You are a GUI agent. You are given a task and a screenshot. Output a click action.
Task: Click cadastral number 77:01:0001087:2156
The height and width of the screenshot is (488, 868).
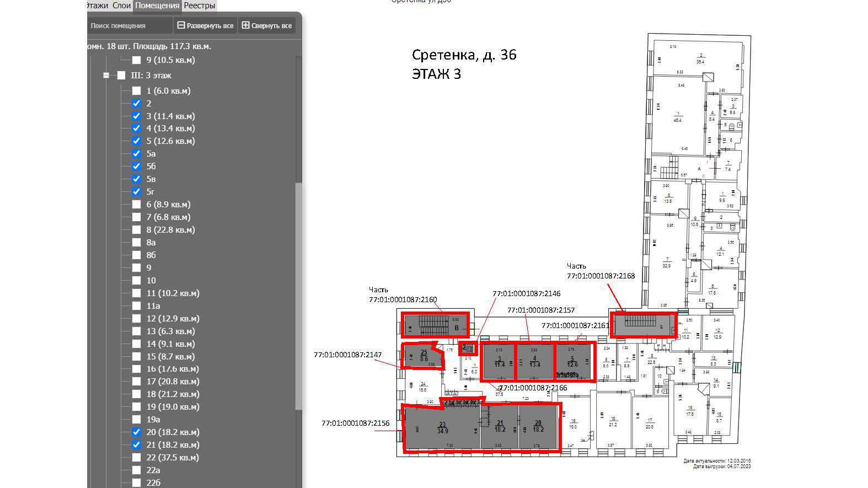tap(356, 423)
